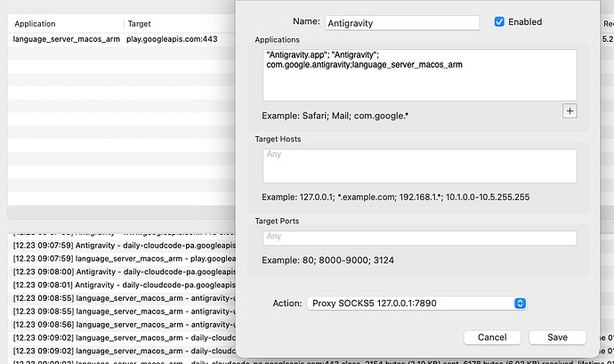The width and height of the screenshot is (614, 364).
Task: Click the Target Hosts input box
Action: pos(420,166)
